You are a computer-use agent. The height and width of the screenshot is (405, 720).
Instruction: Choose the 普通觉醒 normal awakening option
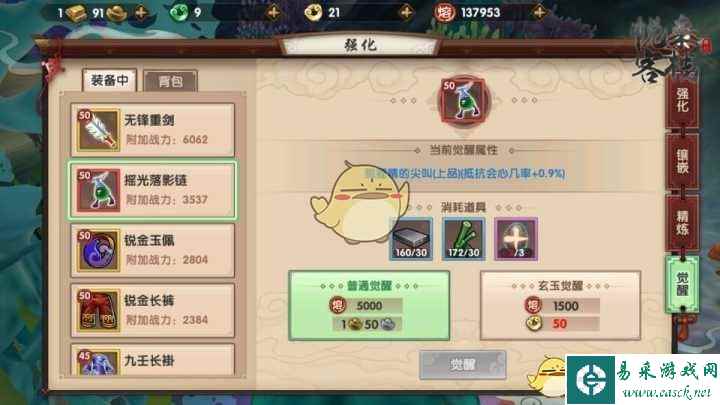[369, 305]
